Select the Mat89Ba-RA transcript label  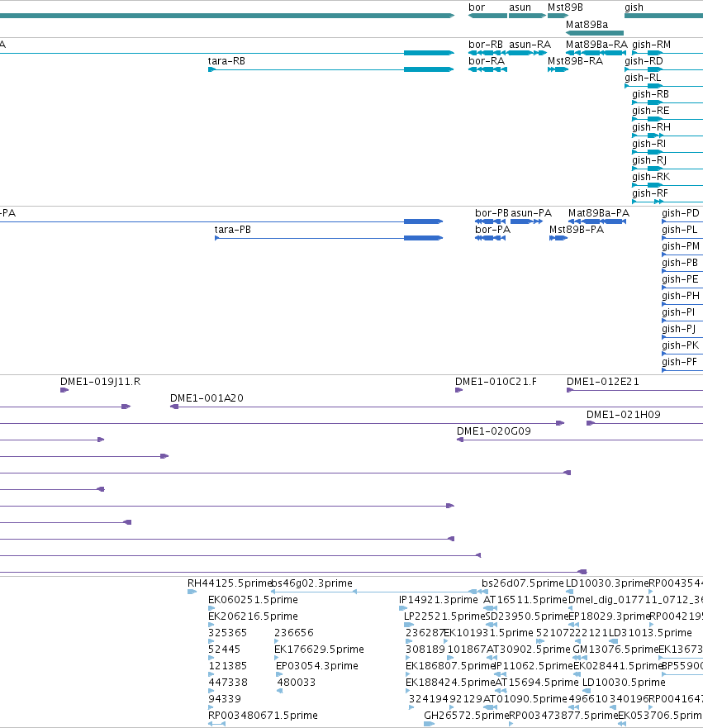[x=596, y=45]
